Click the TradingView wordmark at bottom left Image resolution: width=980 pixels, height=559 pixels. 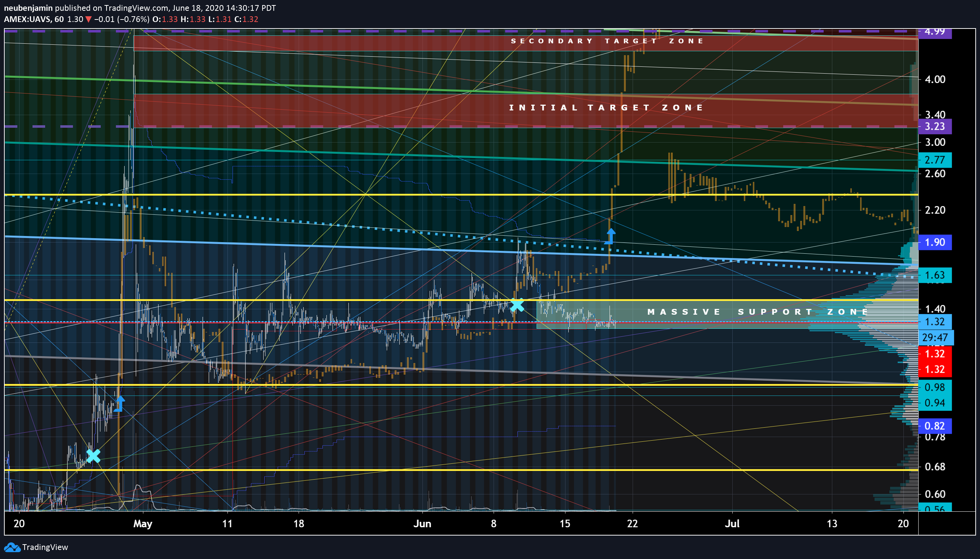[x=45, y=547]
